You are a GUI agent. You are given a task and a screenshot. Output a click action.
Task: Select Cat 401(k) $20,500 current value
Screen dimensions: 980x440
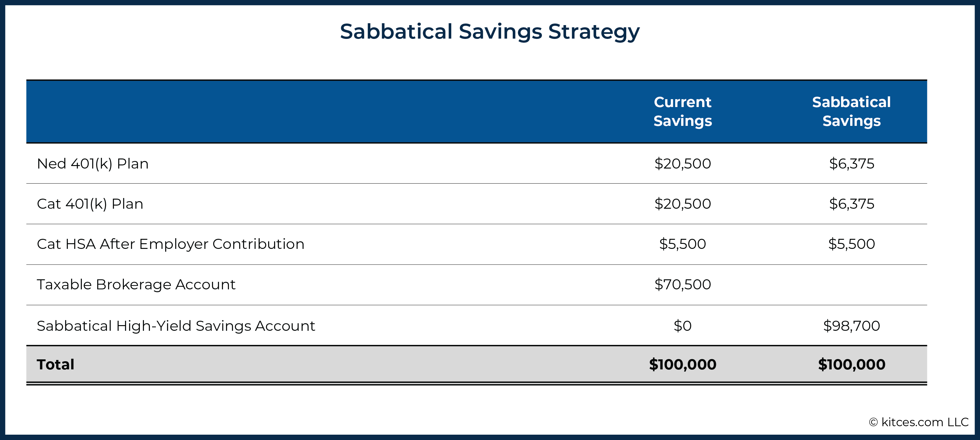[682, 204]
